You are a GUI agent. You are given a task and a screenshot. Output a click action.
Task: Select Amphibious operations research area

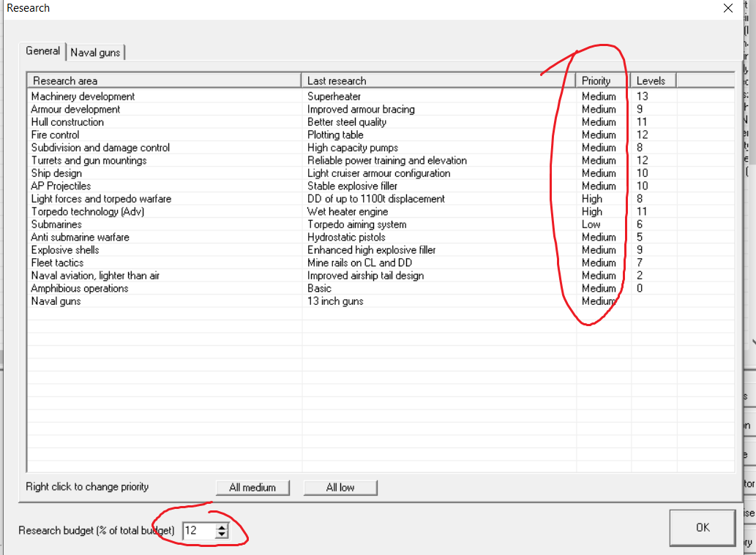(79, 288)
